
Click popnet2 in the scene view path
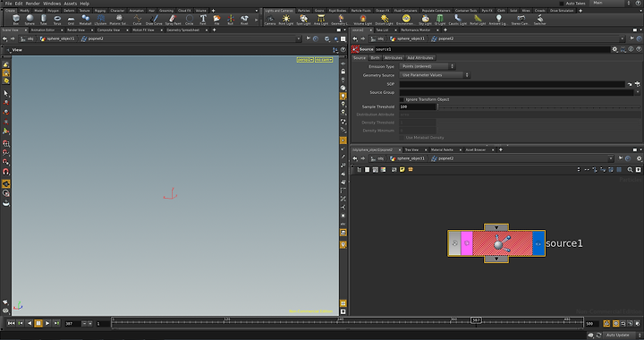96,38
